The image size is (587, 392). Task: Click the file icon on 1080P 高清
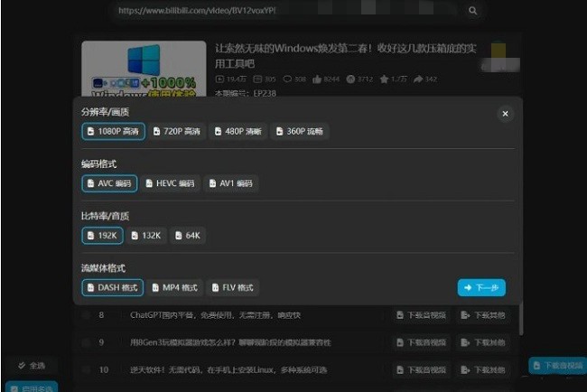(90, 132)
